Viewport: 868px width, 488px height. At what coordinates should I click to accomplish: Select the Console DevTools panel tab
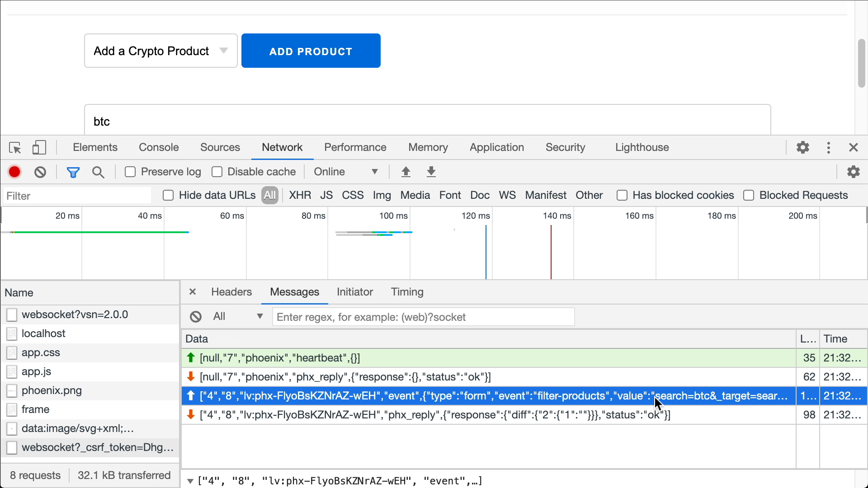[159, 148]
